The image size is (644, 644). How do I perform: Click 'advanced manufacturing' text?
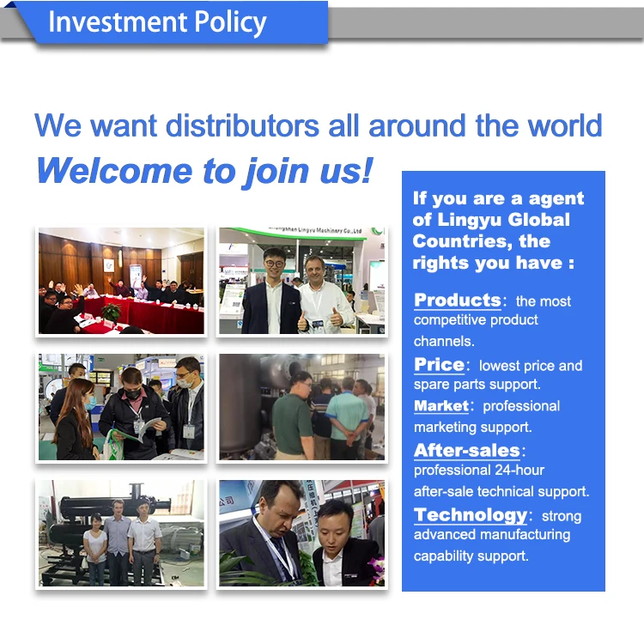(x=492, y=535)
